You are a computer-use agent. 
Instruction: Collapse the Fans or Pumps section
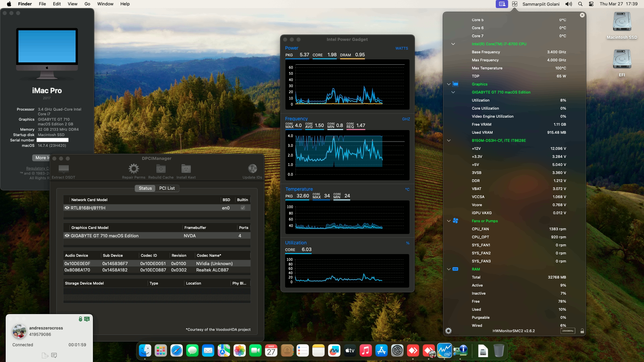pyautogui.click(x=449, y=221)
